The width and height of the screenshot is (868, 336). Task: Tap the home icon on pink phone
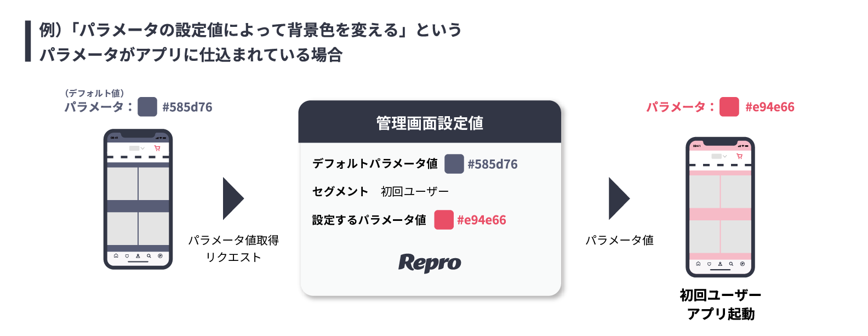698,264
